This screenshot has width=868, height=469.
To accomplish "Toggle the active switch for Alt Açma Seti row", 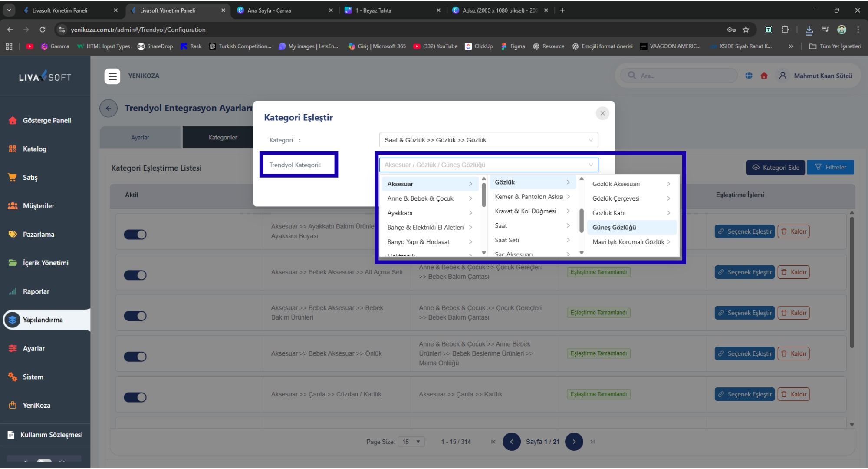I will (x=135, y=275).
